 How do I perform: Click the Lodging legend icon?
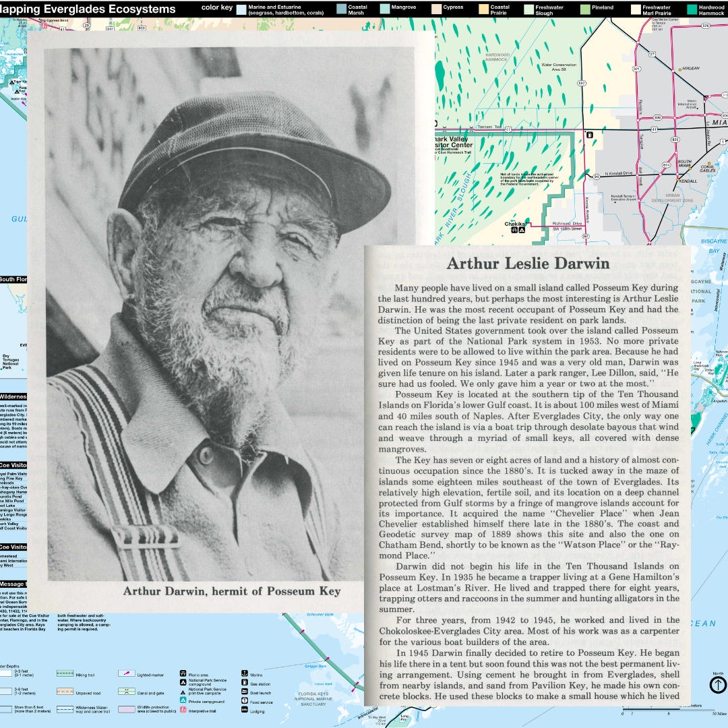tap(245, 709)
